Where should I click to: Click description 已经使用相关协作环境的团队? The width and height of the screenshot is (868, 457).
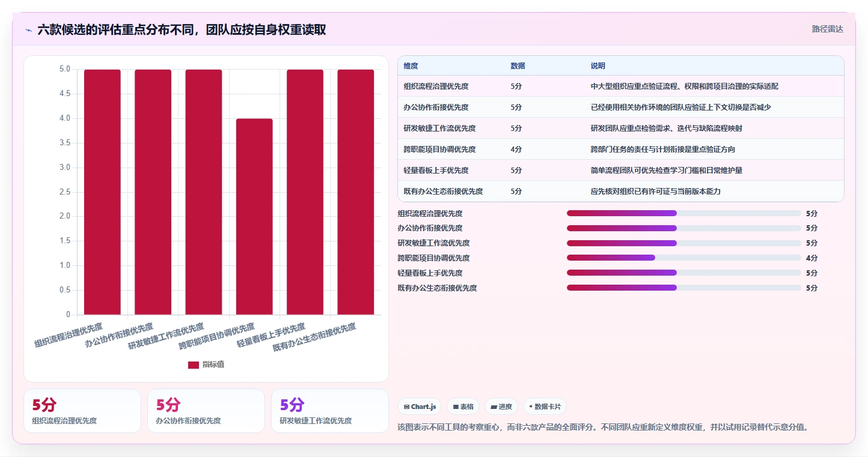coord(681,107)
